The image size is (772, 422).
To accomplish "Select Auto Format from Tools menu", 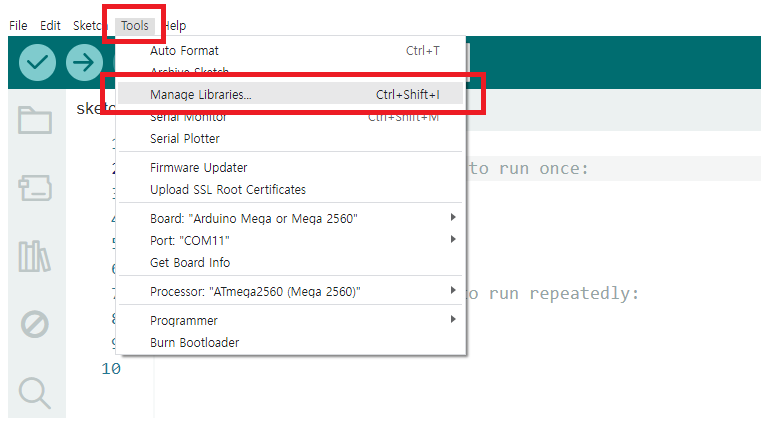I will 290,51.
